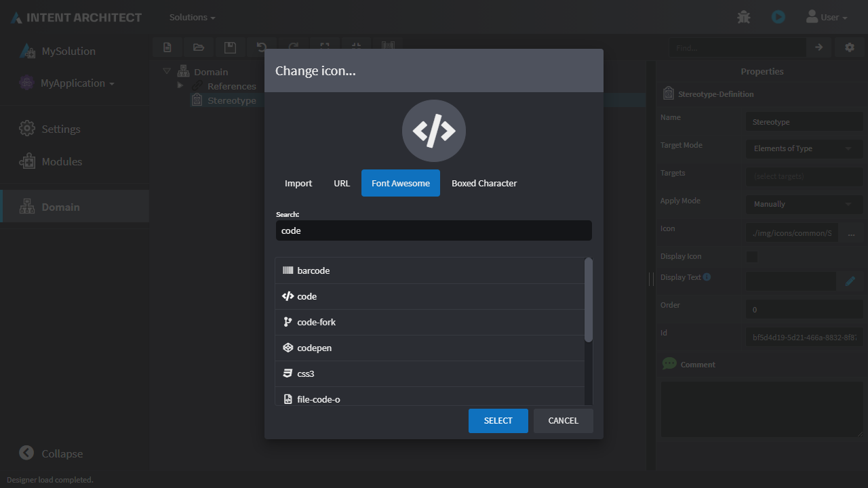The image size is (868, 488).
Task: Choose the codepen icon entry
Action: pyautogui.click(x=429, y=348)
